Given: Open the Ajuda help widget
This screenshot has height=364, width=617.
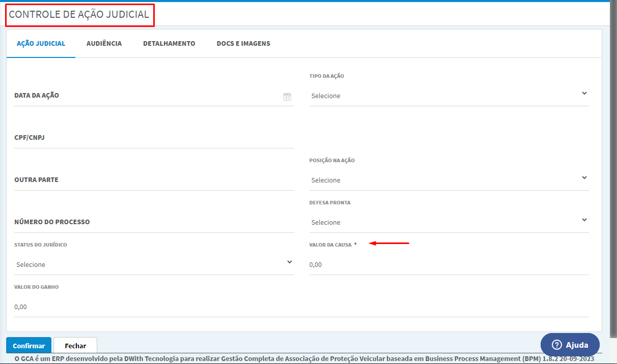Looking at the screenshot, I should click(570, 345).
